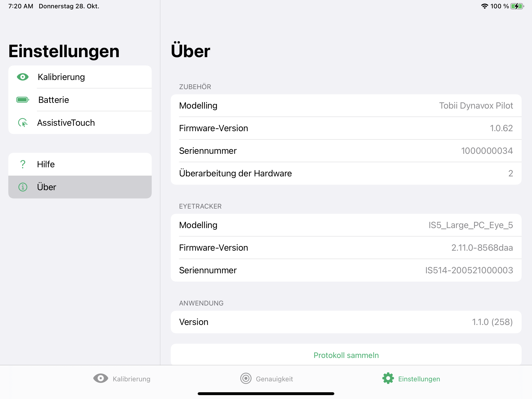The height and width of the screenshot is (399, 532).
Task: Tap the Eyetracker Firmware-Version value 2.11.0-8568daa
Action: [482, 248]
